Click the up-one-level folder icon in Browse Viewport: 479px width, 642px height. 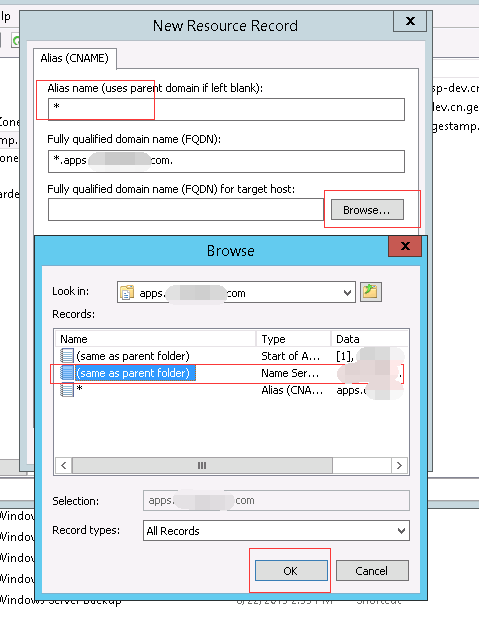(371, 292)
